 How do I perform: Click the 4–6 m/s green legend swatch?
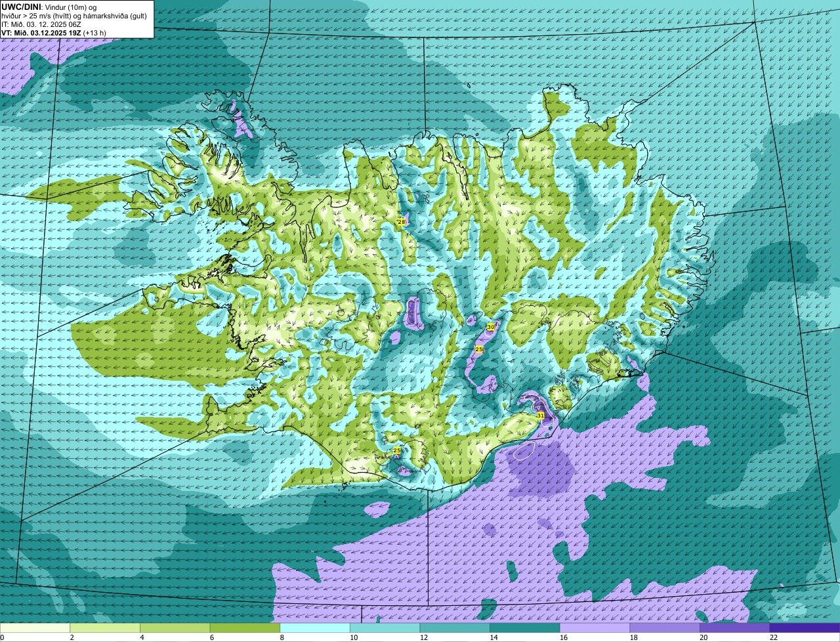(175, 628)
